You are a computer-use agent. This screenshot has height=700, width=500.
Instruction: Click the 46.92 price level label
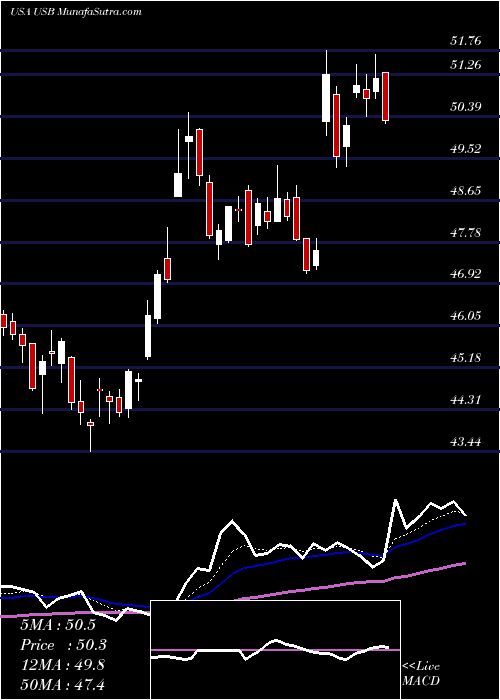[x=466, y=274]
